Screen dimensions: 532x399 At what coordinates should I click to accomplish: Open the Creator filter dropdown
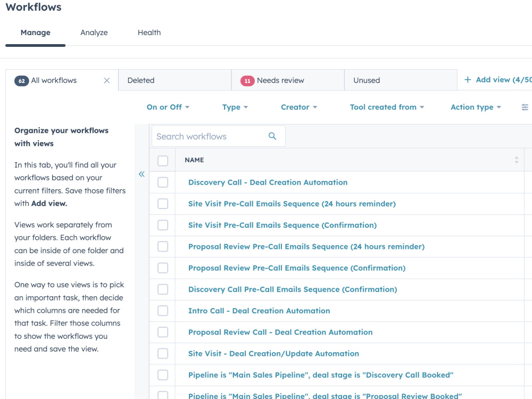click(x=299, y=107)
